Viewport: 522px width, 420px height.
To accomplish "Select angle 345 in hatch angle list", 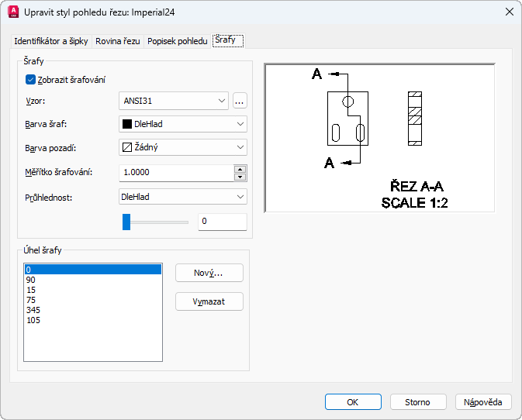I will (33, 310).
